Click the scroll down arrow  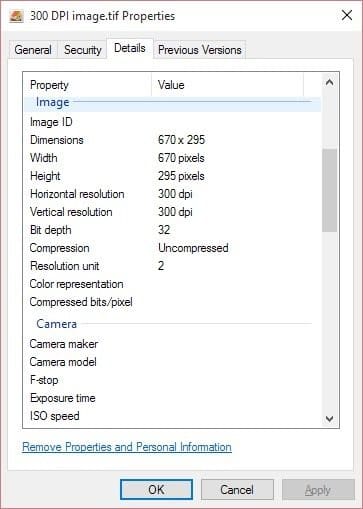click(329, 418)
